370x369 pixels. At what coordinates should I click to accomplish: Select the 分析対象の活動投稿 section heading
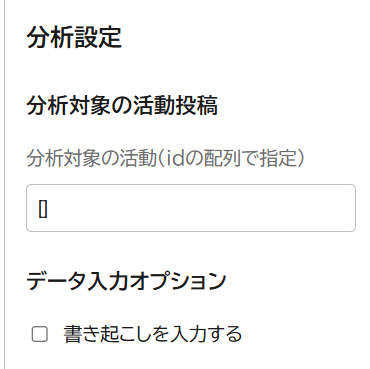coord(122,106)
